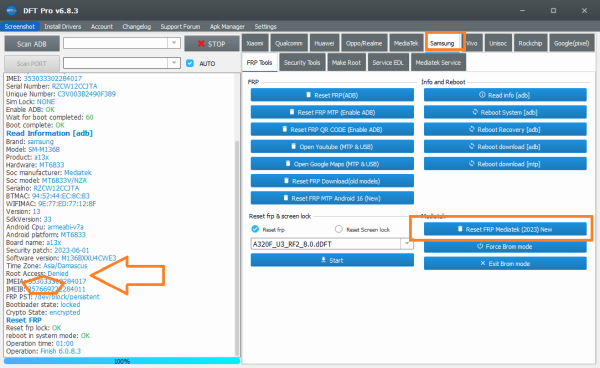
Task: Open the Screenshot menu
Action: tap(20, 26)
